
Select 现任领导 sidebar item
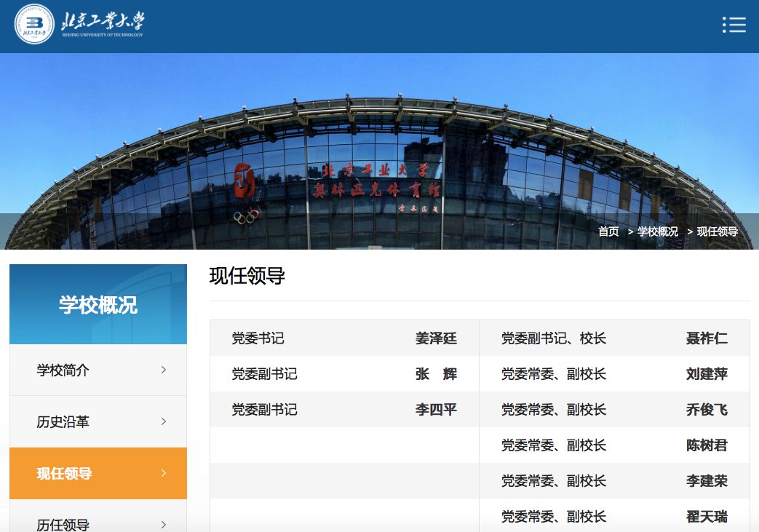tap(98, 474)
